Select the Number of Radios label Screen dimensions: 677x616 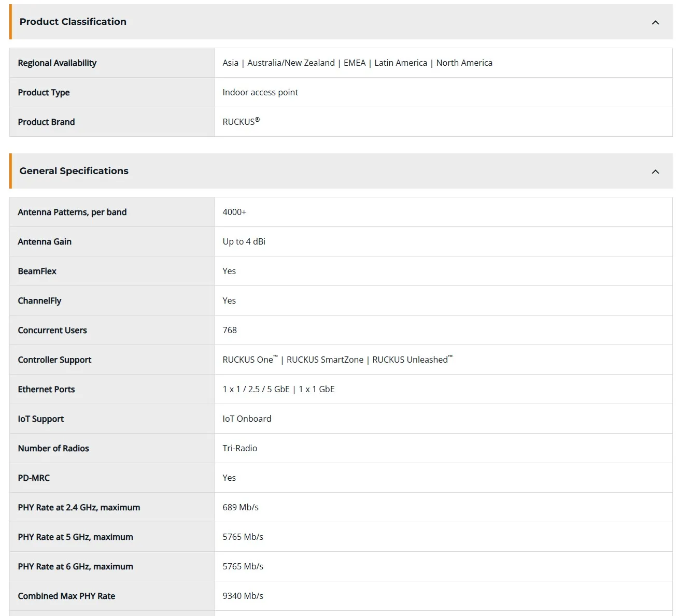pos(53,449)
